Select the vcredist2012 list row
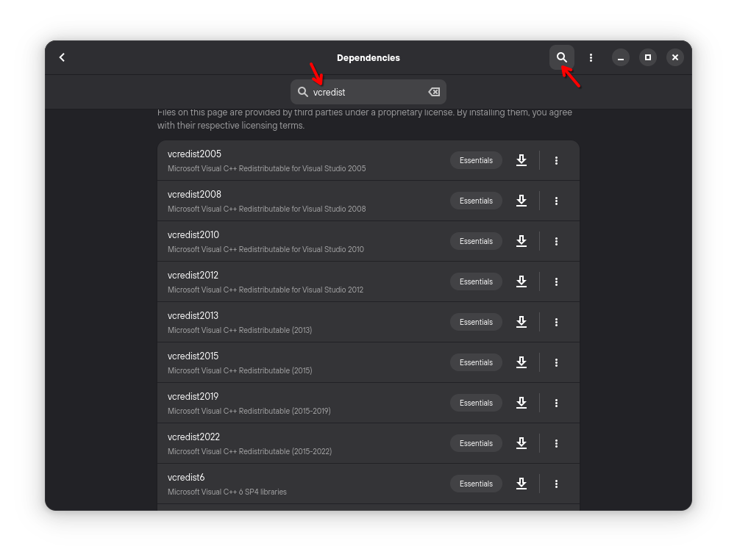The height and width of the screenshot is (560, 737). click(294, 281)
